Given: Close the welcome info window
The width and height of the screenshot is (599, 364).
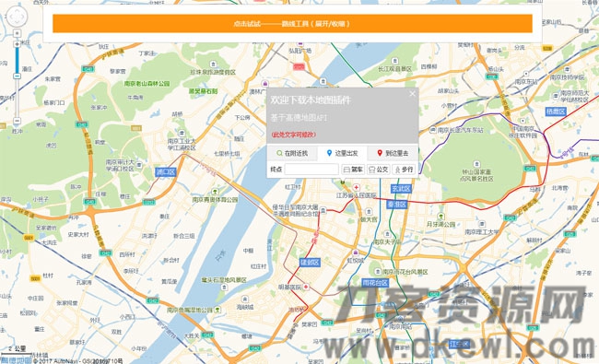Looking at the screenshot, I should (412, 94).
